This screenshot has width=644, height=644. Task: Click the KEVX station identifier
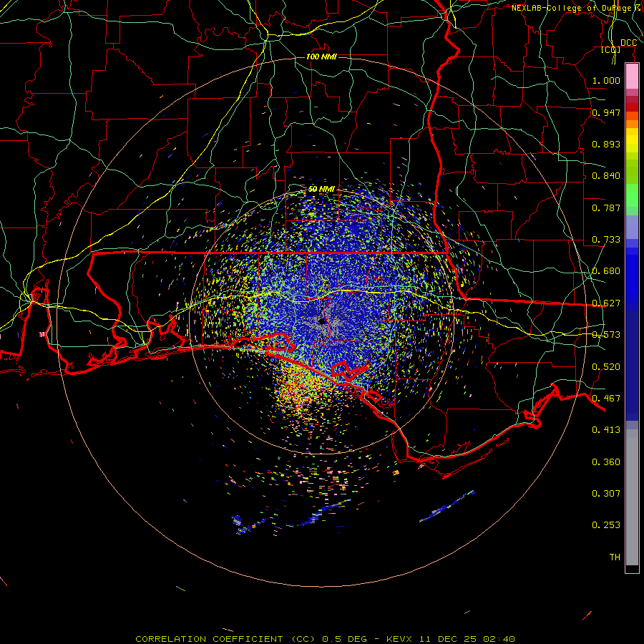pos(399,639)
